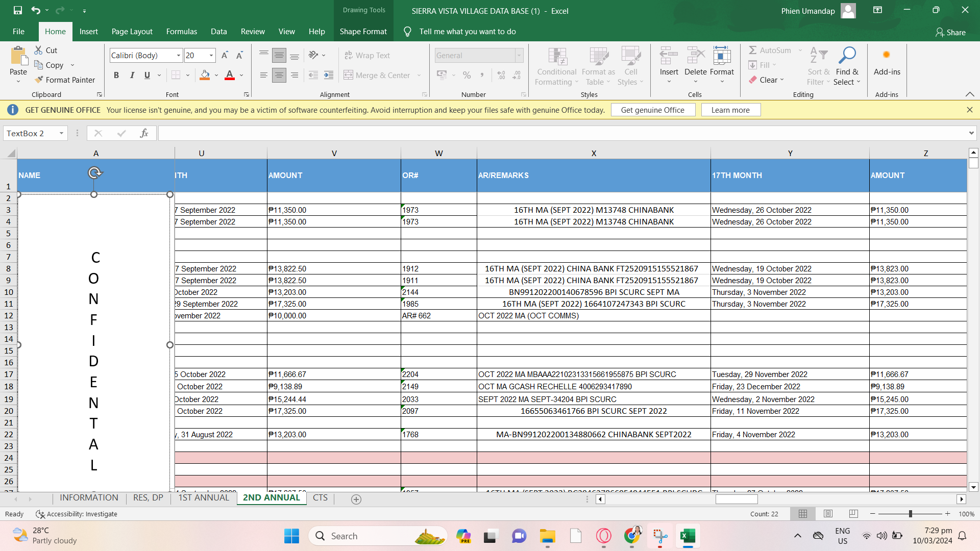The image size is (980, 551).
Task: Open Conditional Formatting menu
Action: click(556, 66)
